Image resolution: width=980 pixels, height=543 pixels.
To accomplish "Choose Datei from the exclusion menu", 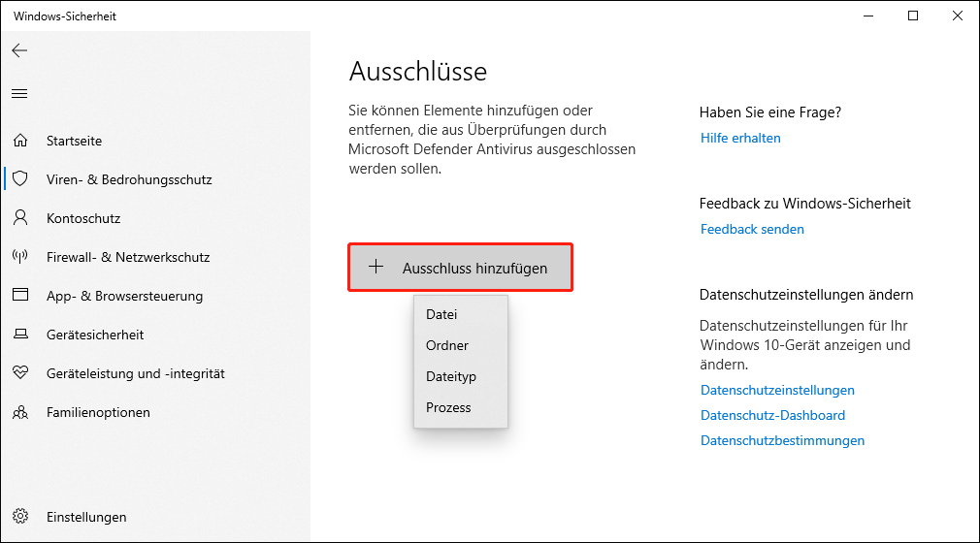I will click(x=461, y=314).
